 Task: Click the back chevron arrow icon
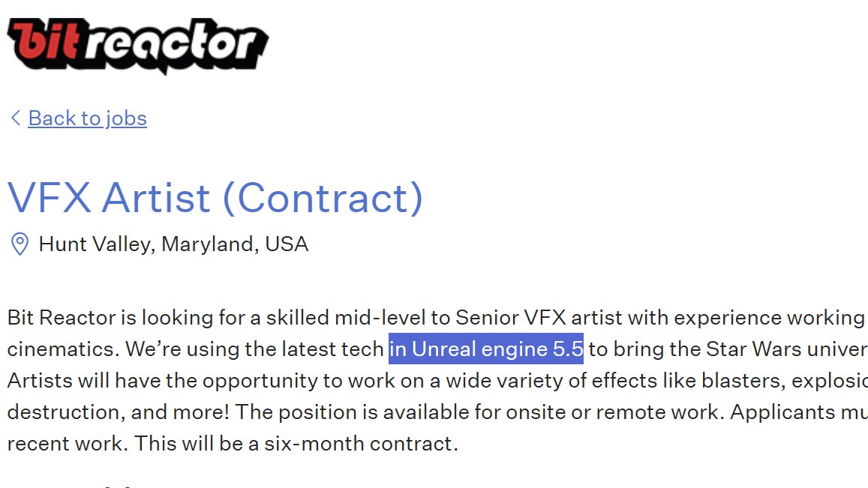[x=16, y=118]
